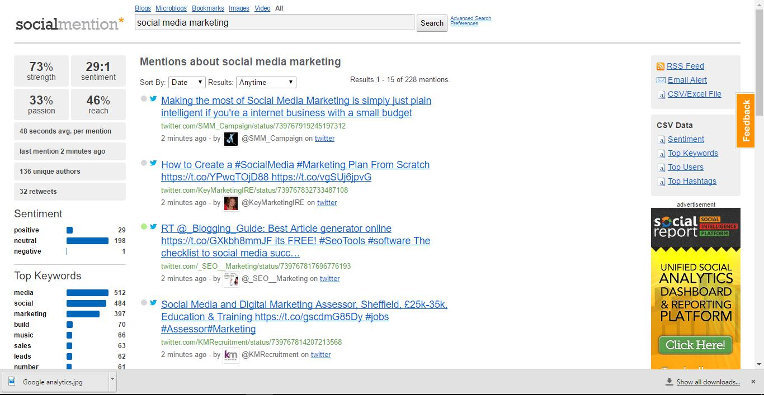This screenshot has height=395, width=764.
Task: Open the Sort By Date dropdown
Action: point(187,82)
